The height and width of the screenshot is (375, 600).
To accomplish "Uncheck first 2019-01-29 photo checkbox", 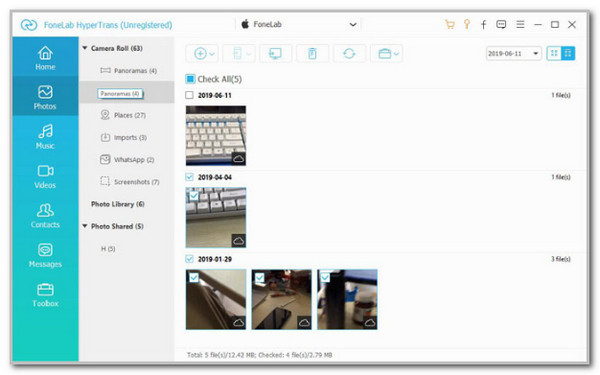I will click(194, 277).
